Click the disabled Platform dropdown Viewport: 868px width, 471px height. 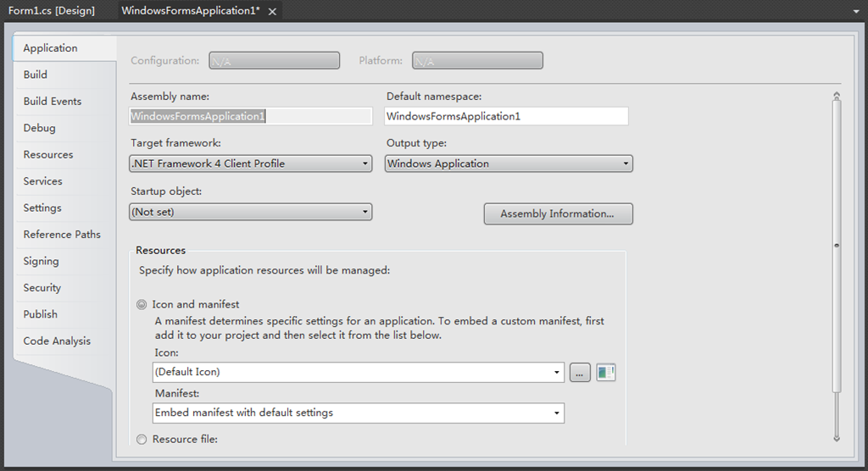(477, 61)
